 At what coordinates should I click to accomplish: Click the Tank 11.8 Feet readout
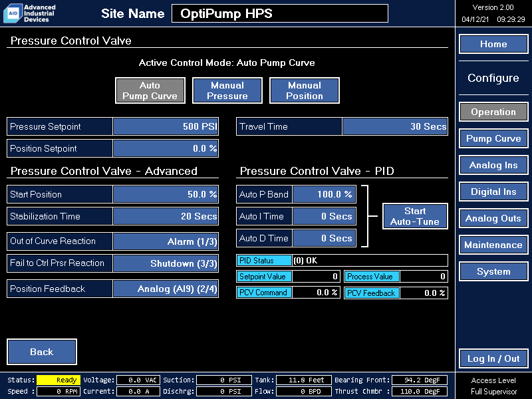tap(303, 380)
